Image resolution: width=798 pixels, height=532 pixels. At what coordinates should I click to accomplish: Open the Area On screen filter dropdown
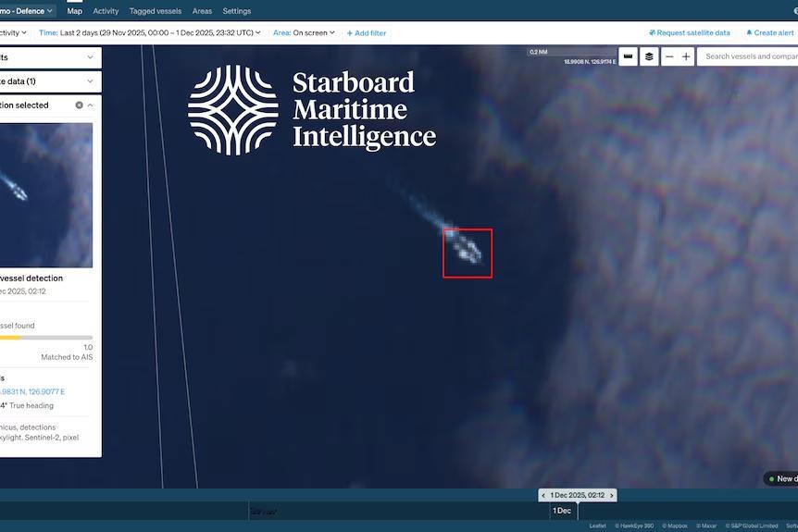304,32
